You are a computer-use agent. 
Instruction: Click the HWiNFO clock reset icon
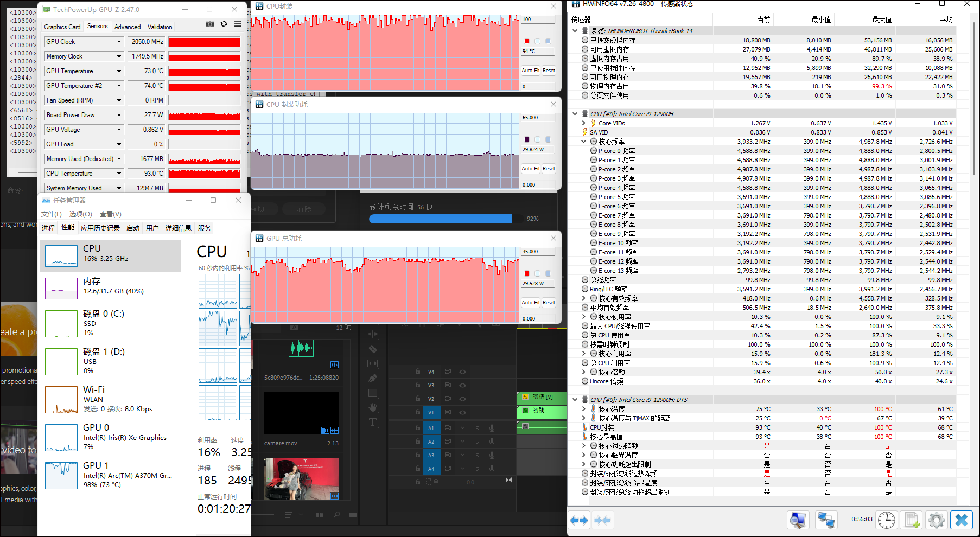coord(887,521)
